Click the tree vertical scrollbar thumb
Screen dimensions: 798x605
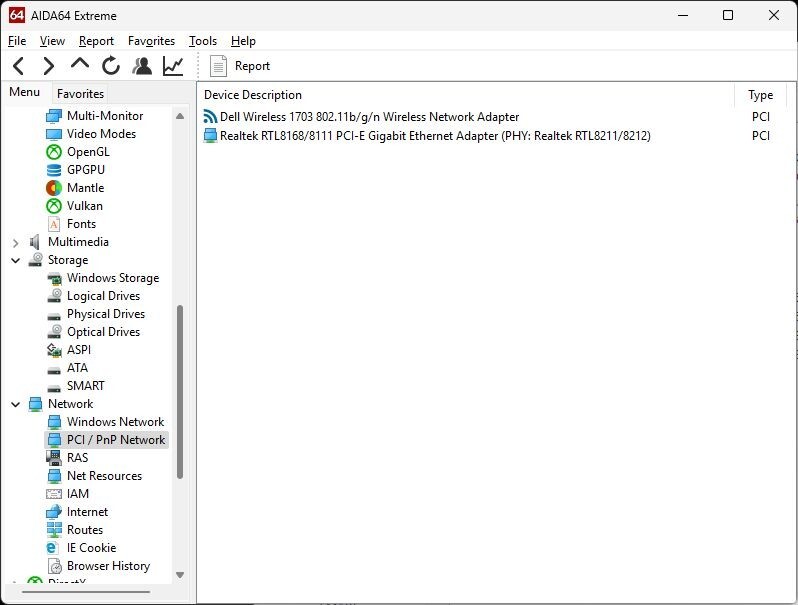click(180, 392)
